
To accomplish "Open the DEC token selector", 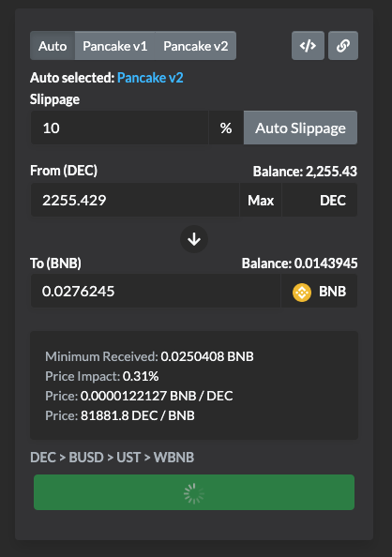I will 320,200.
